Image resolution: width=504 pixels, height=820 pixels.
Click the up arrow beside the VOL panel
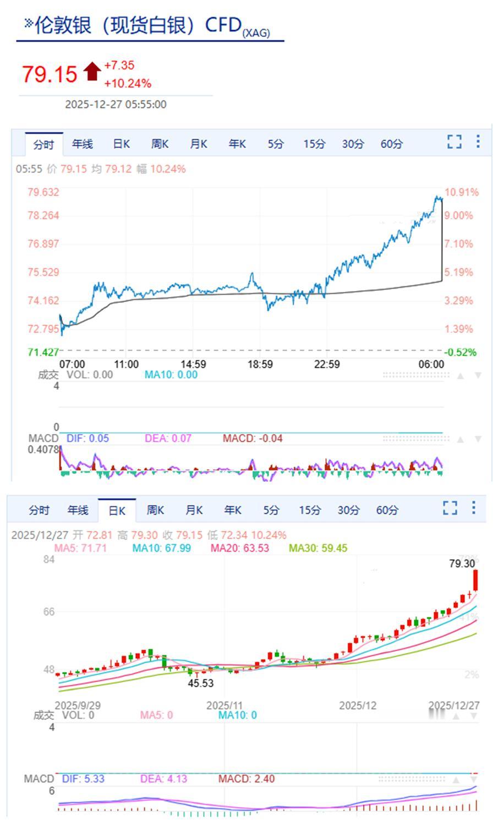pyautogui.click(x=461, y=374)
